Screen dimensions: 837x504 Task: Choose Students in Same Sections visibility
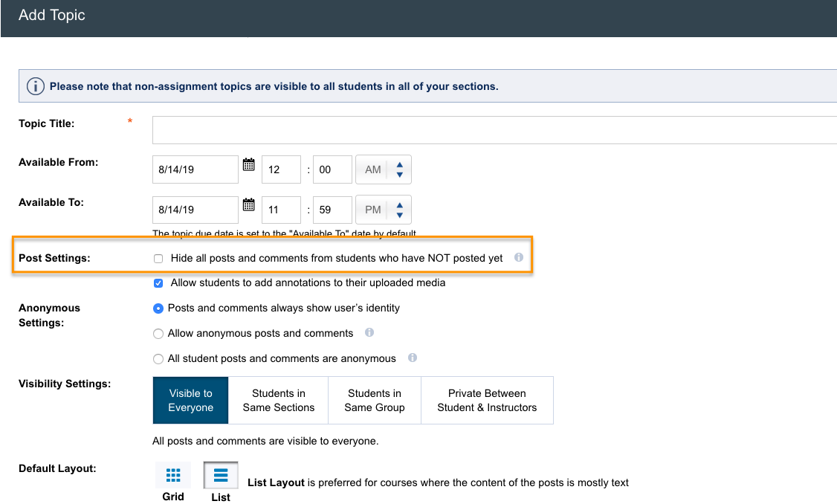(279, 400)
